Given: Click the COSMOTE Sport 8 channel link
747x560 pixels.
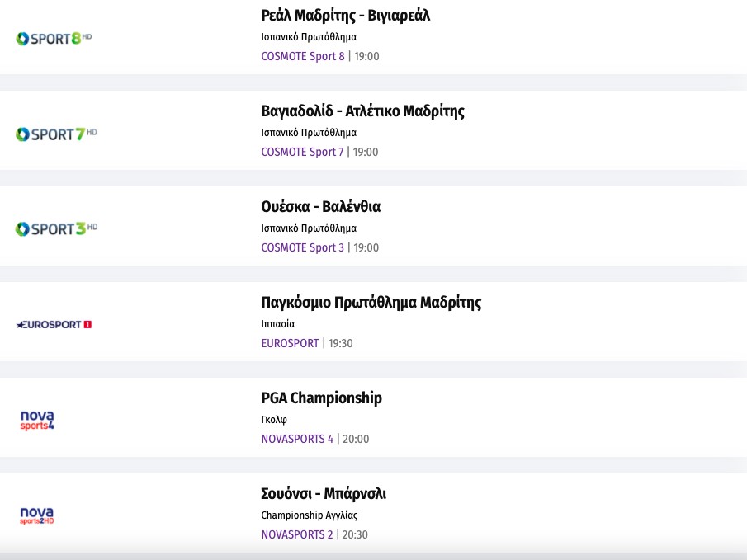Looking at the screenshot, I should (302, 56).
